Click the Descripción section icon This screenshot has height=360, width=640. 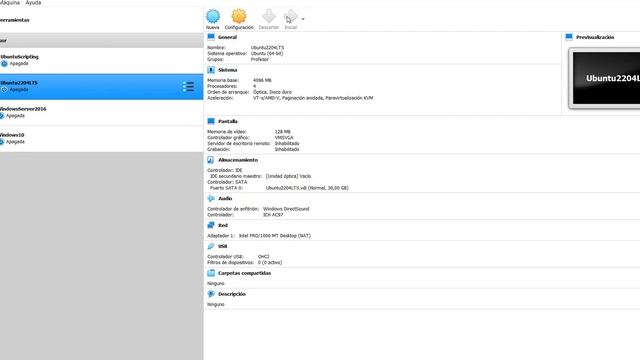(211, 294)
